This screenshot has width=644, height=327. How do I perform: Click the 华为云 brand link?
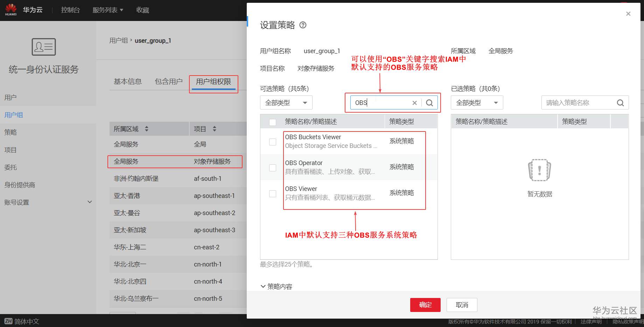[33, 10]
